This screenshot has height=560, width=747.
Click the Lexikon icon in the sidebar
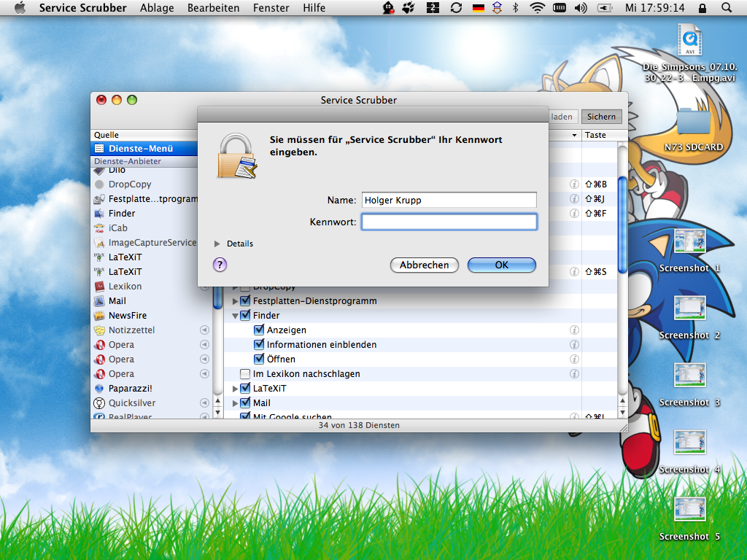point(99,287)
